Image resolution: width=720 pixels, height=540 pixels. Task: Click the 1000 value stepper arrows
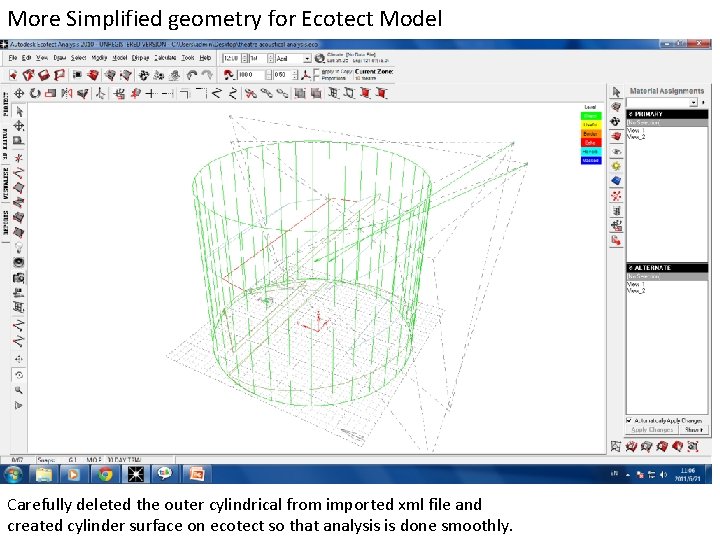click(269, 75)
